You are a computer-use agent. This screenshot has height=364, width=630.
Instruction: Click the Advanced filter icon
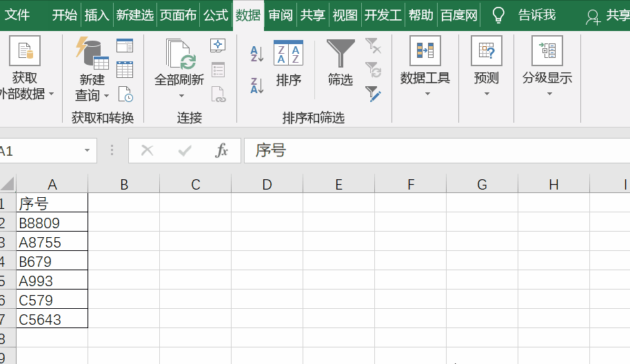coord(373,94)
